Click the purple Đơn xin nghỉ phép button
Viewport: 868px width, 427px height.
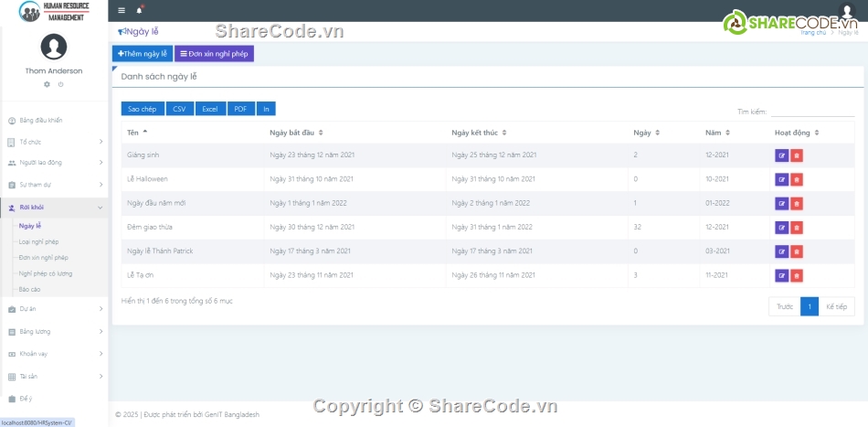pos(214,54)
